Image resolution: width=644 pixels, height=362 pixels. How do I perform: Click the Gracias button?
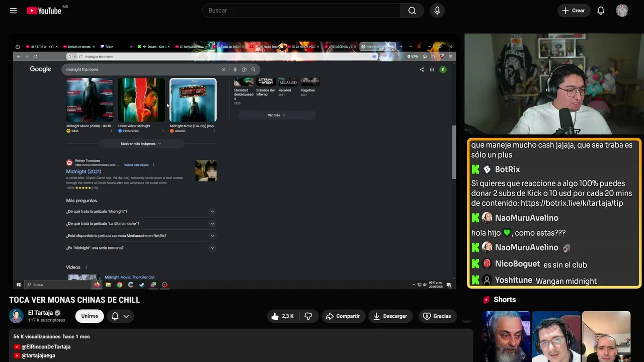(x=437, y=316)
